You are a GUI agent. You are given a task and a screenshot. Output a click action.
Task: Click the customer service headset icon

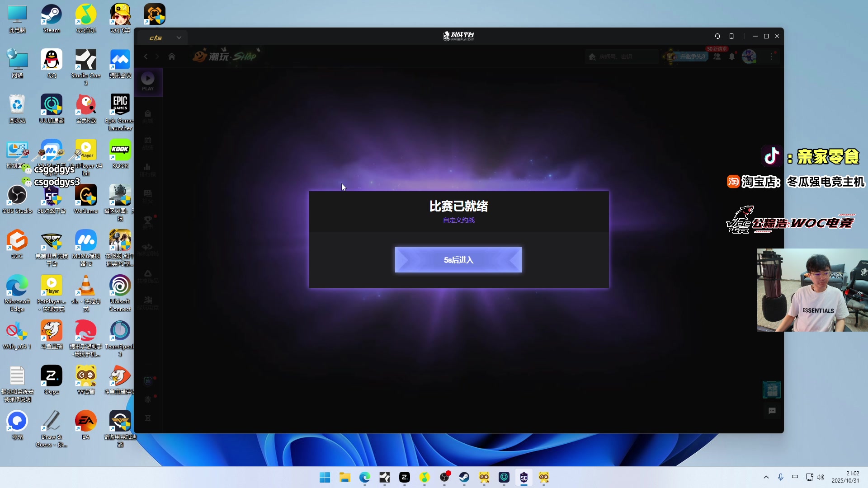(x=717, y=36)
